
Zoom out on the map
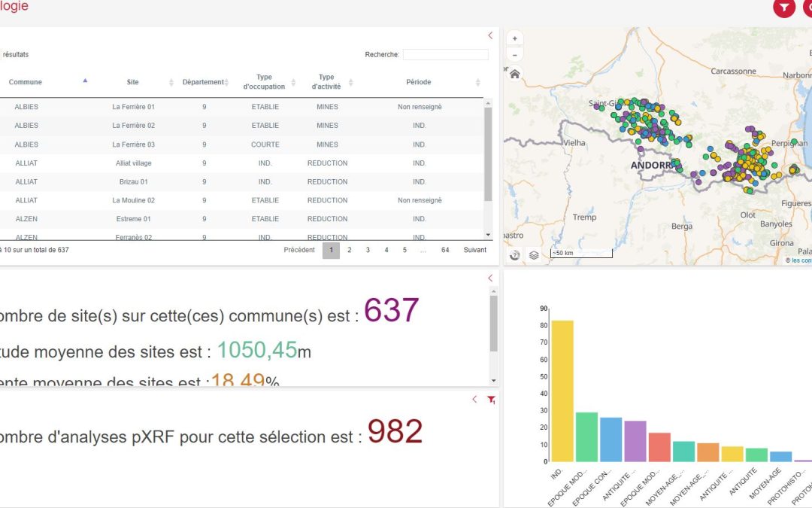coord(514,54)
